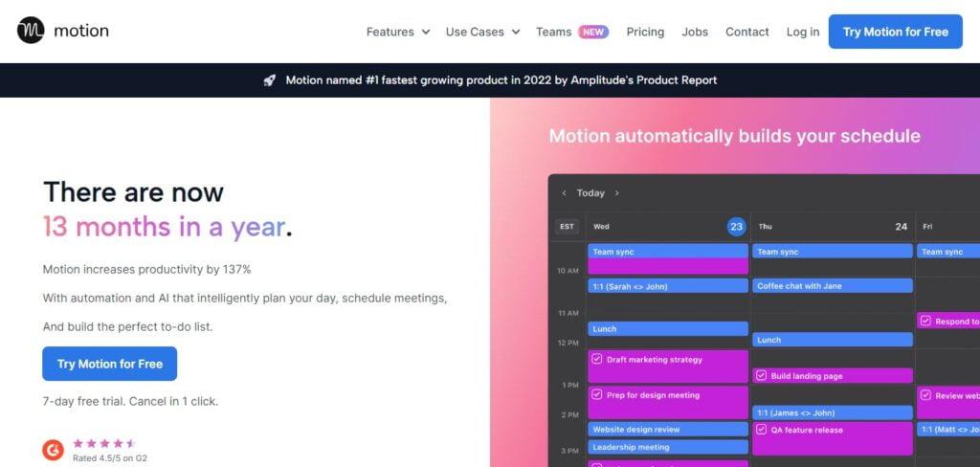Click the Fri day label
980x467 pixels.
tap(927, 226)
